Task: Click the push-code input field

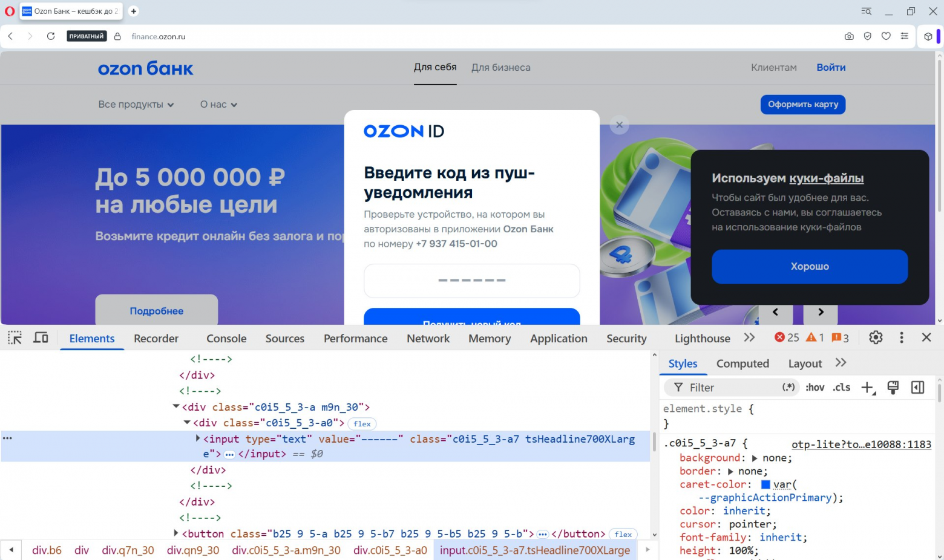Action: point(472,281)
